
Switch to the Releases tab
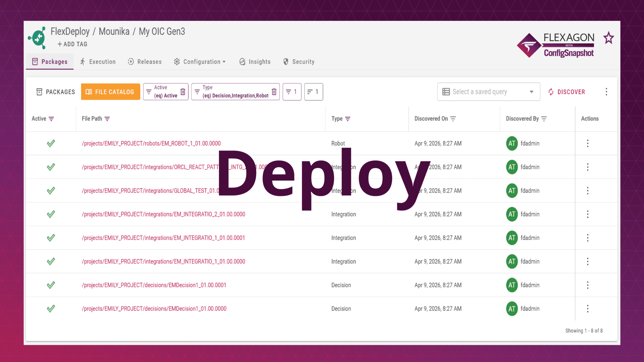(145, 62)
